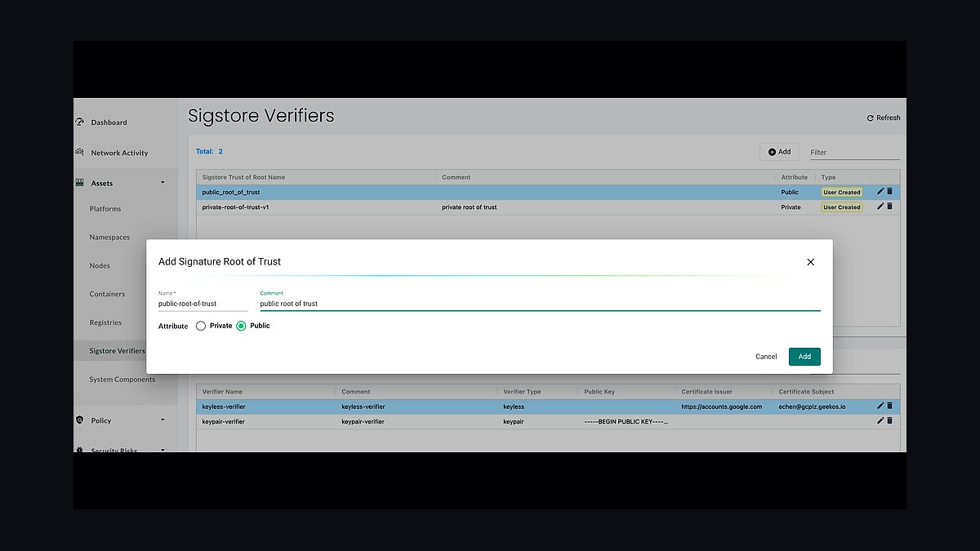The image size is (980, 551).
Task: Click the Certificate Subject column header
Action: (x=806, y=392)
